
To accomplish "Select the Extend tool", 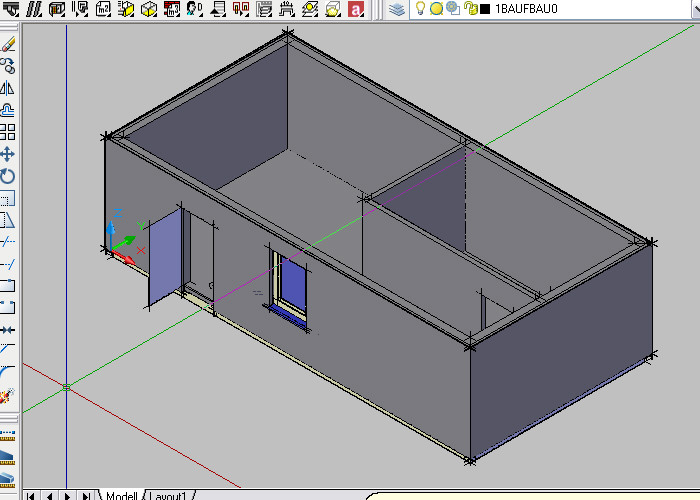I will 8,264.
